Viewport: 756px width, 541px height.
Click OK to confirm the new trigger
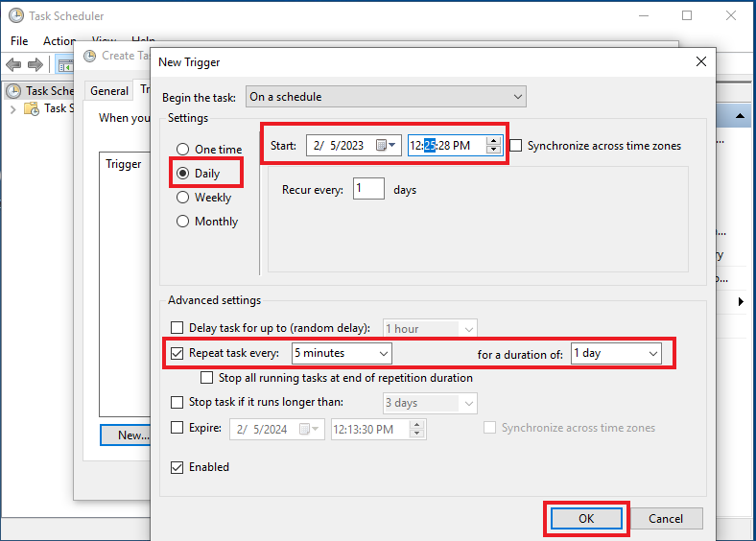click(586, 518)
